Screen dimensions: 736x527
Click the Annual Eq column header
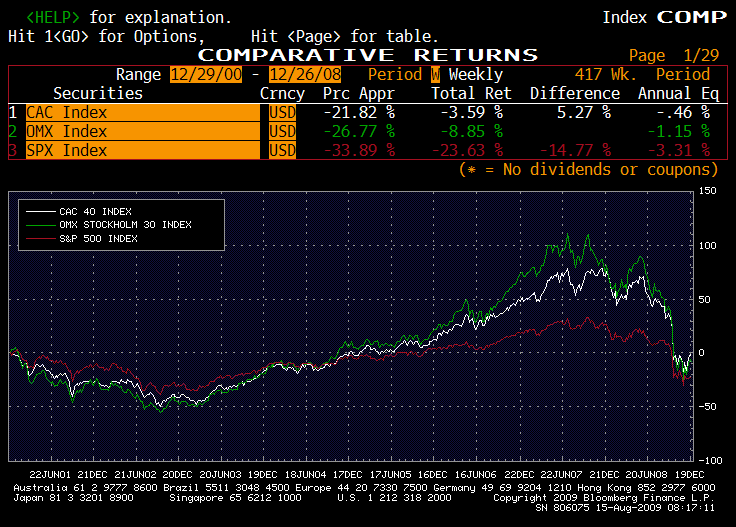pos(678,93)
